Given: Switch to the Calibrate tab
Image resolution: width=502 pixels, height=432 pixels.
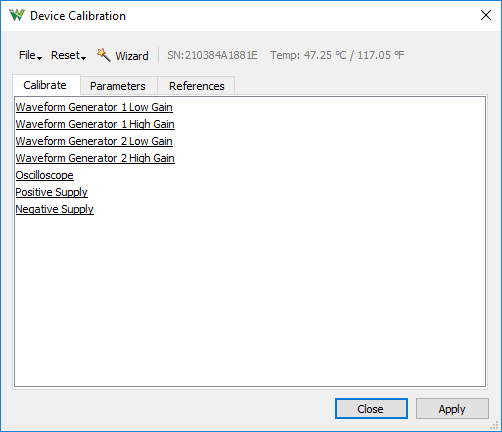Looking at the screenshot, I should (45, 85).
